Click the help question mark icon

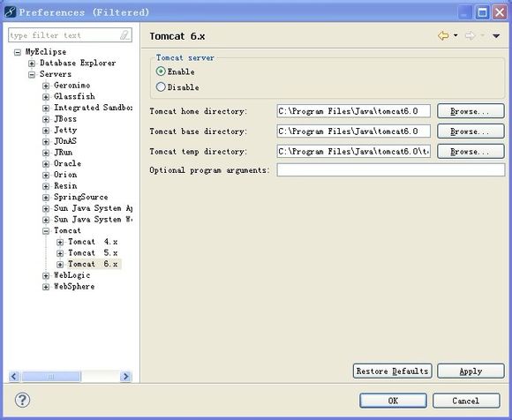23,400
